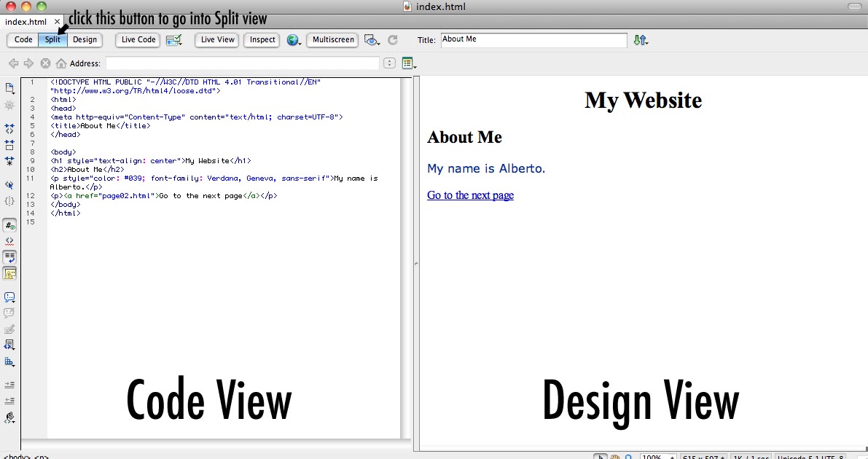Screen dimensions: 868x459
Task: Click the Collapse Full Tag icon
Action: pyautogui.click(x=9, y=128)
